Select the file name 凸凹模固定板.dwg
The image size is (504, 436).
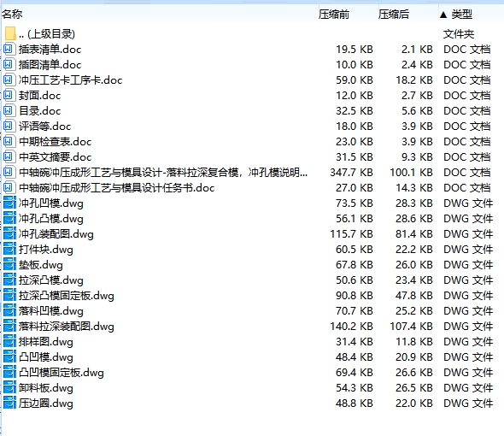coord(61,373)
